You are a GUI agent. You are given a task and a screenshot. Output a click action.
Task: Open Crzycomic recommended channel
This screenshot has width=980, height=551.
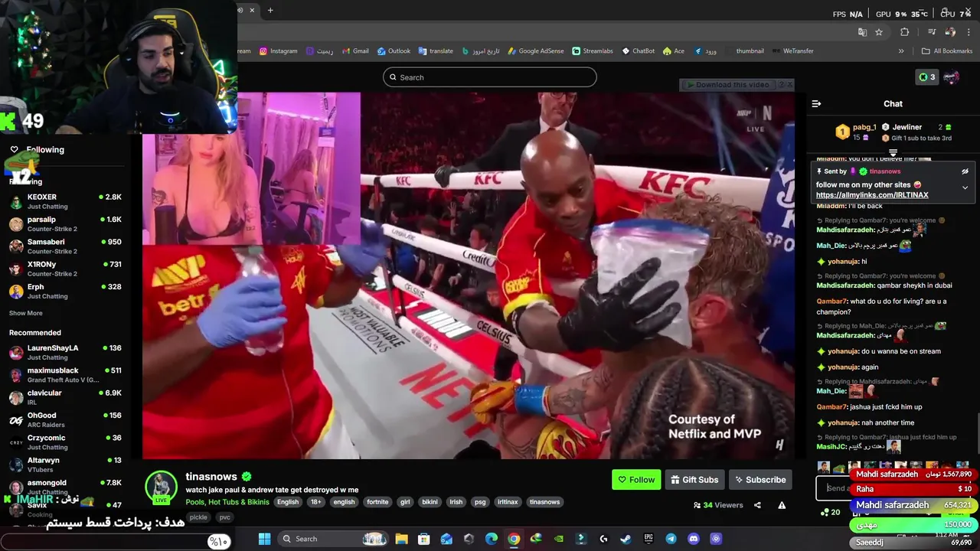[65, 442]
